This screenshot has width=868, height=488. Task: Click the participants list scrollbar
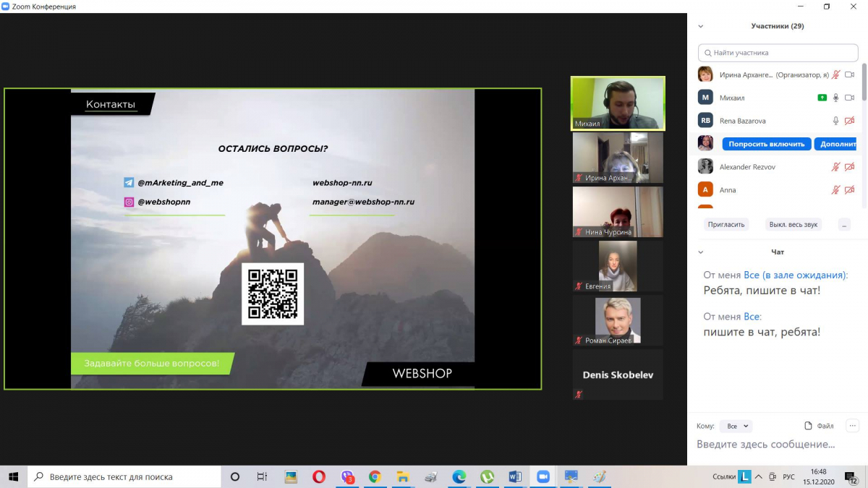(x=864, y=83)
